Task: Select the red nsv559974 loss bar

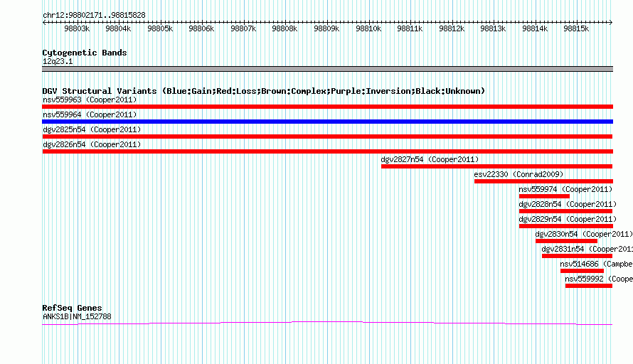Action: point(544,196)
